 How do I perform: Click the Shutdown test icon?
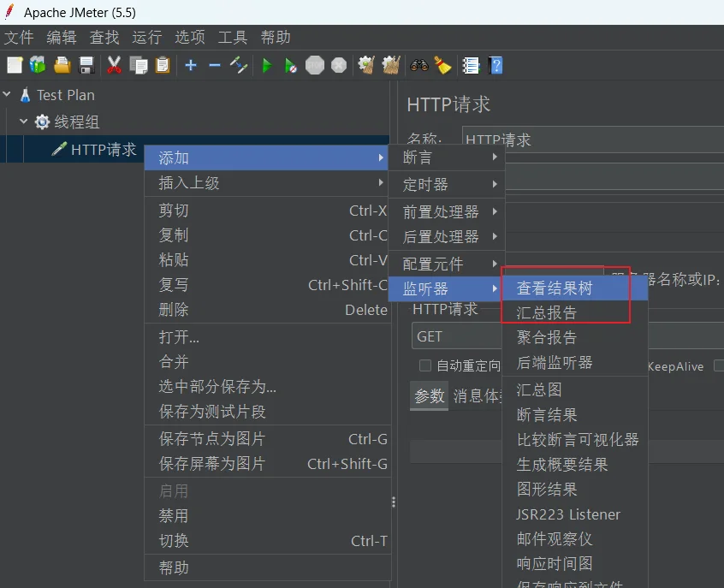(339, 65)
